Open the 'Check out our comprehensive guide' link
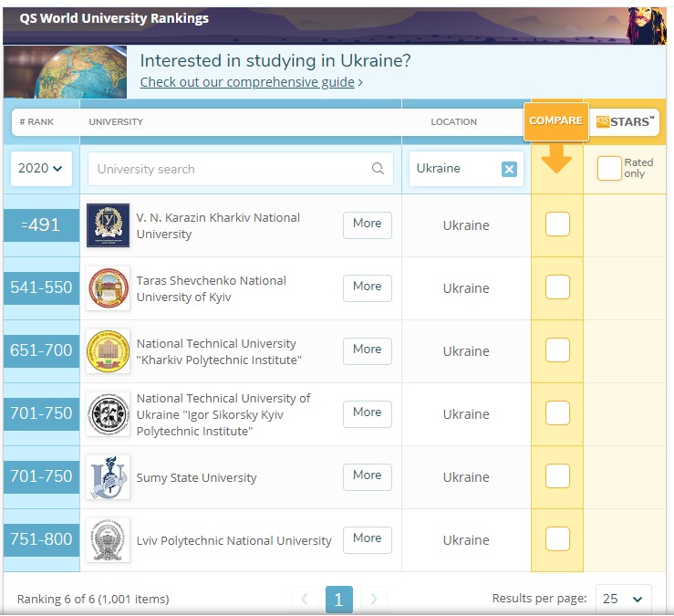 coord(247,82)
